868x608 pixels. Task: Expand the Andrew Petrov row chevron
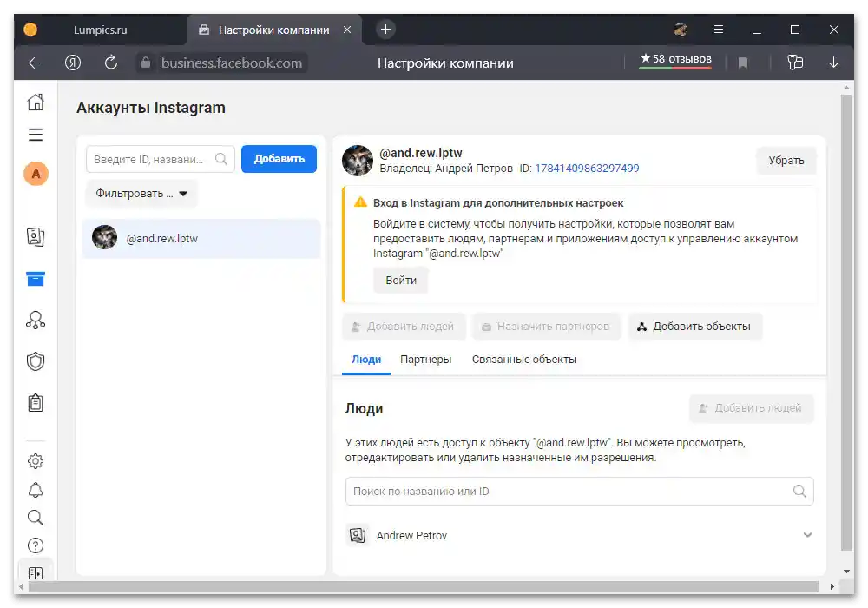coord(807,535)
